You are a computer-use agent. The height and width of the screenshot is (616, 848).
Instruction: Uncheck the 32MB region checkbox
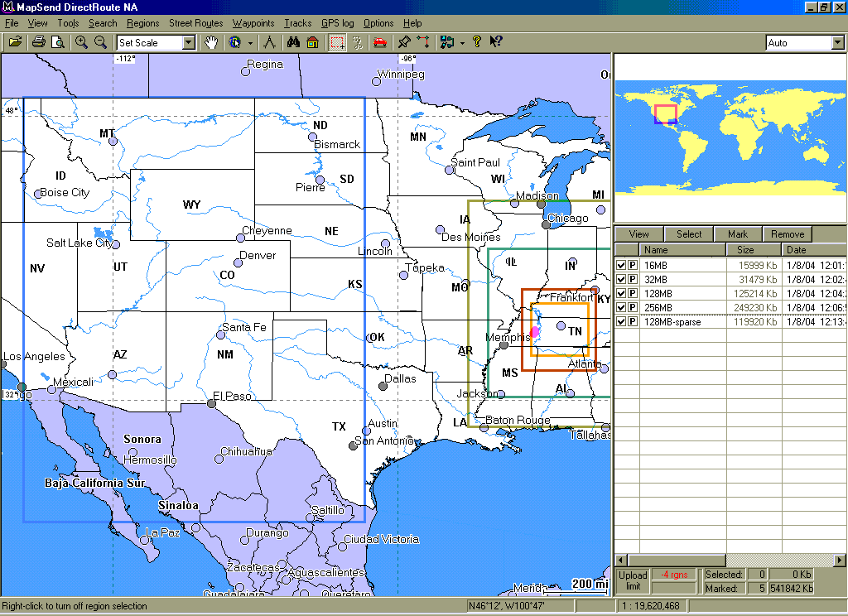click(x=621, y=280)
